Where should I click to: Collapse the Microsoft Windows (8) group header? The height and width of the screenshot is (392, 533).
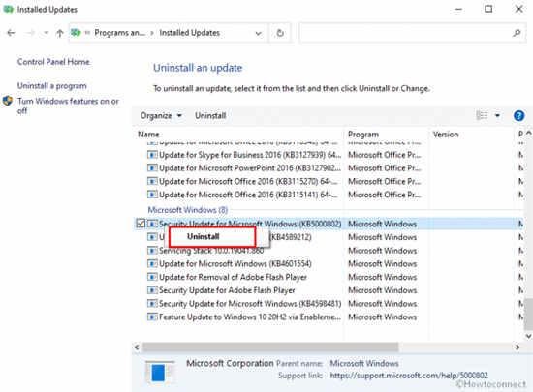point(188,210)
